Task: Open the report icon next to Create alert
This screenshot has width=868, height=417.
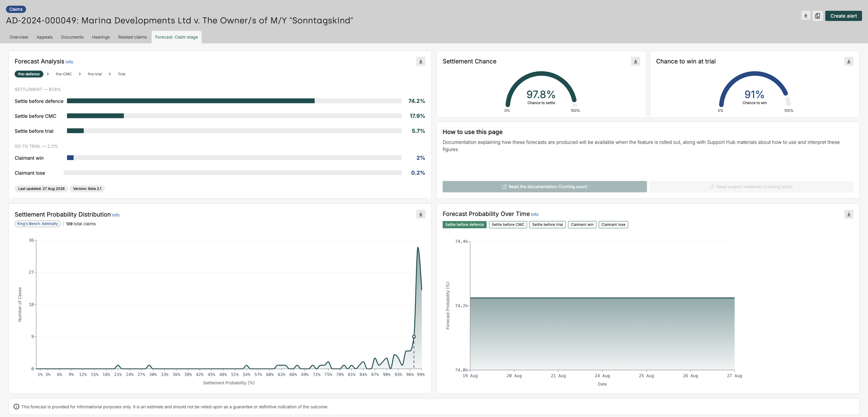Action: point(818,16)
